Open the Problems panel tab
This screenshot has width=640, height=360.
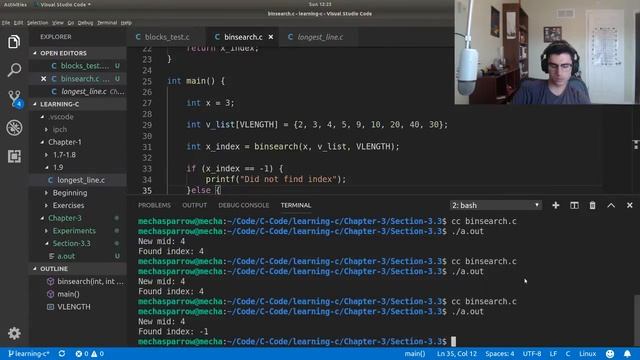pyautogui.click(x=154, y=205)
